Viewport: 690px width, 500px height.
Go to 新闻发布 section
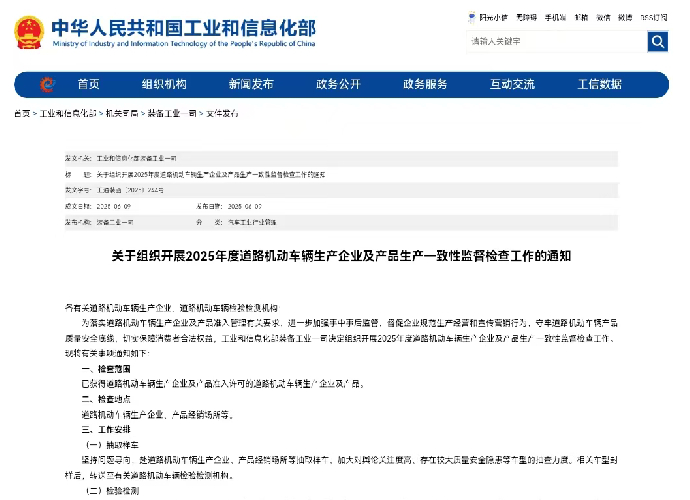point(251,84)
